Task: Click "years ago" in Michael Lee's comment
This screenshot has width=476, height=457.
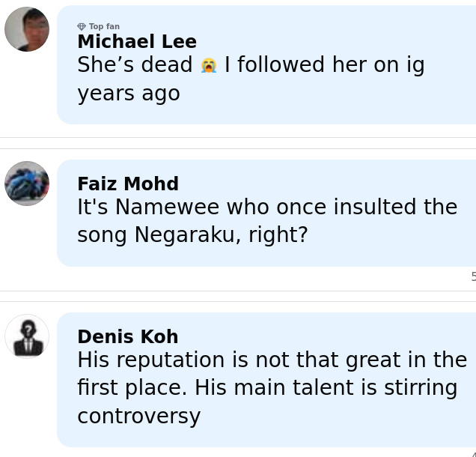Action: (129, 94)
